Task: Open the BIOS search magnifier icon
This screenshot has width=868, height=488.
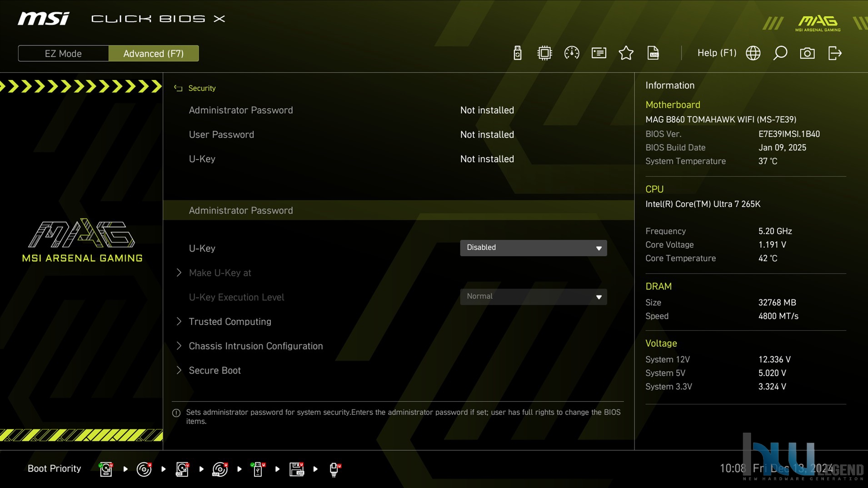Action: click(x=780, y=53)
